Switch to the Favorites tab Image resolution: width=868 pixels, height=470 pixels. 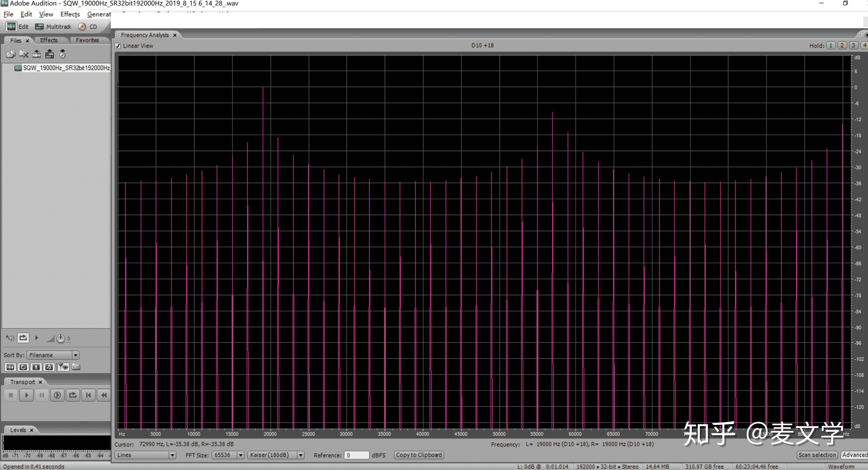coord(87,40)
